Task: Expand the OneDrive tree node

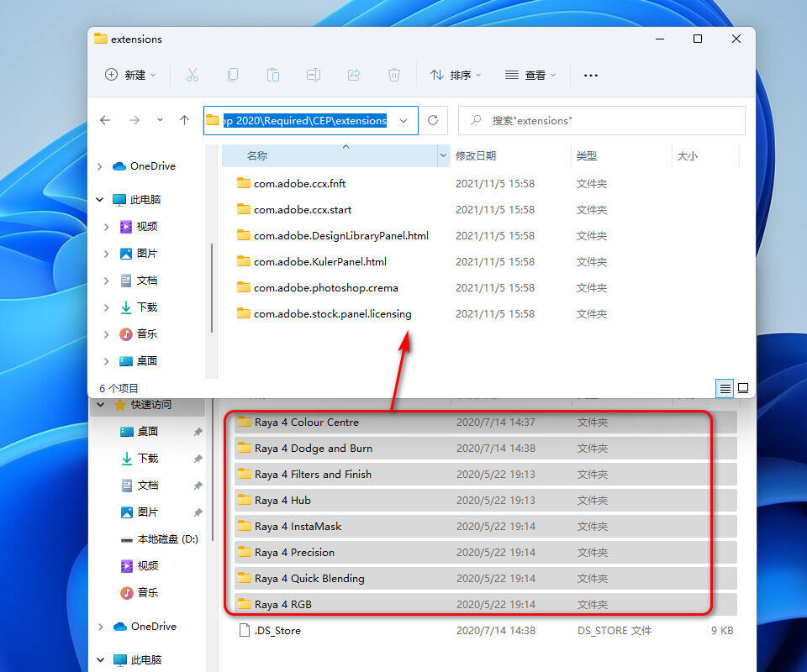Action: [102, 166]
